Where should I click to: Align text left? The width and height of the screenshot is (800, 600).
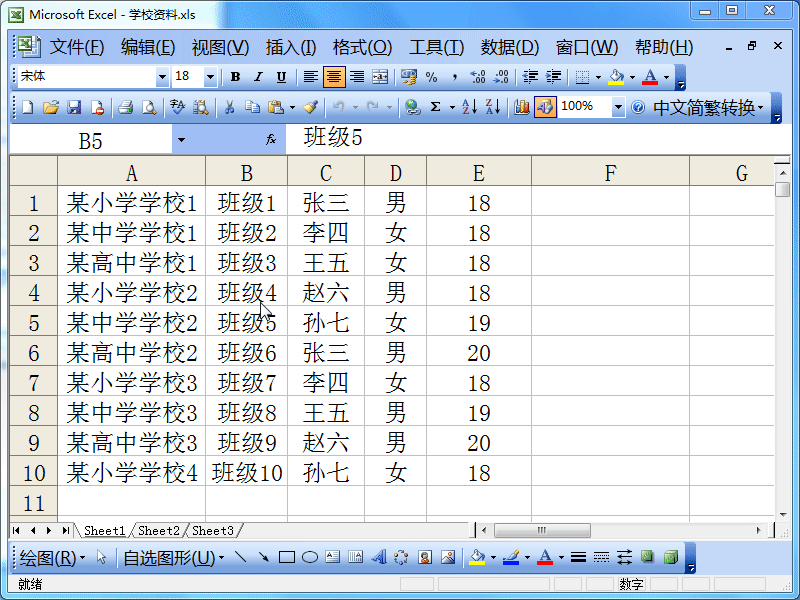[x=311, y=78]
